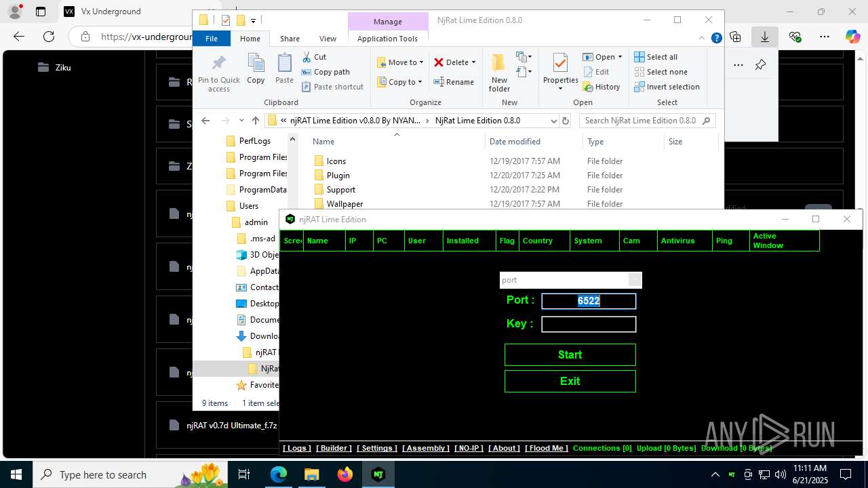Image resolution: width=868 pixels, height=488 pixels.
Task: Open Move to dropdown
Action: coord(400,62)
